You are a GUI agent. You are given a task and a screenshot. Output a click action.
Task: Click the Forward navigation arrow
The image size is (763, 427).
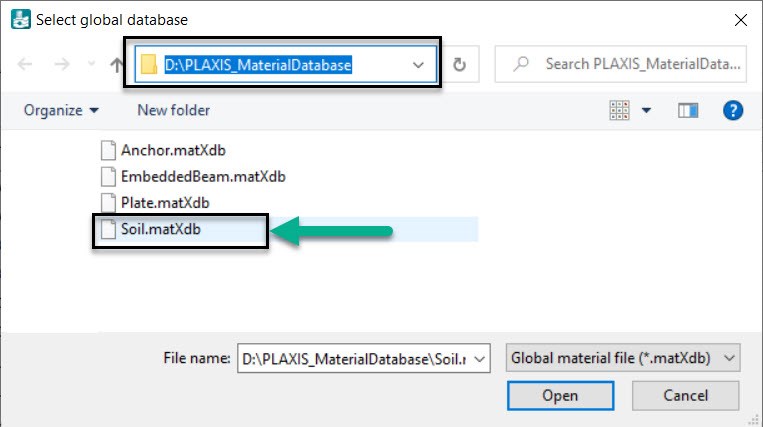point(63,64)
